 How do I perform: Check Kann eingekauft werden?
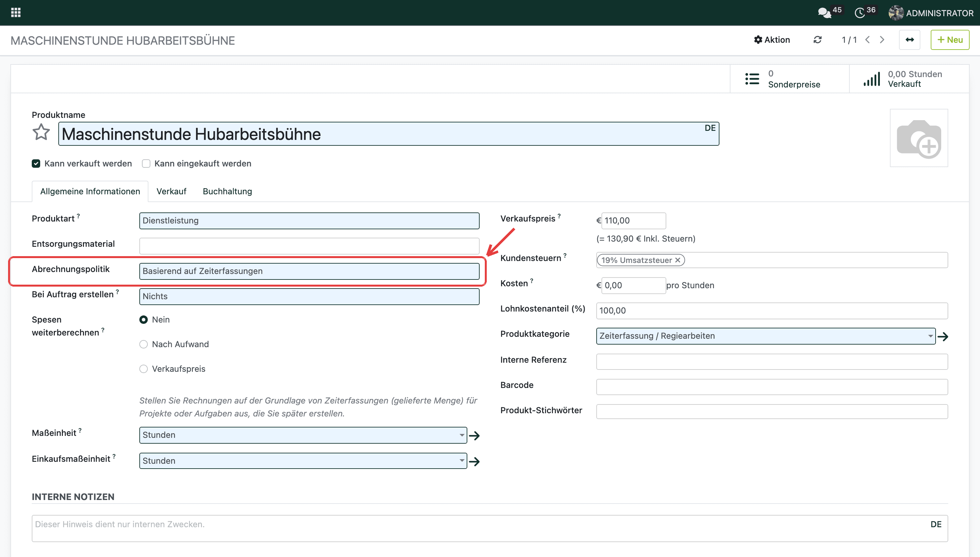coord(146,164)
